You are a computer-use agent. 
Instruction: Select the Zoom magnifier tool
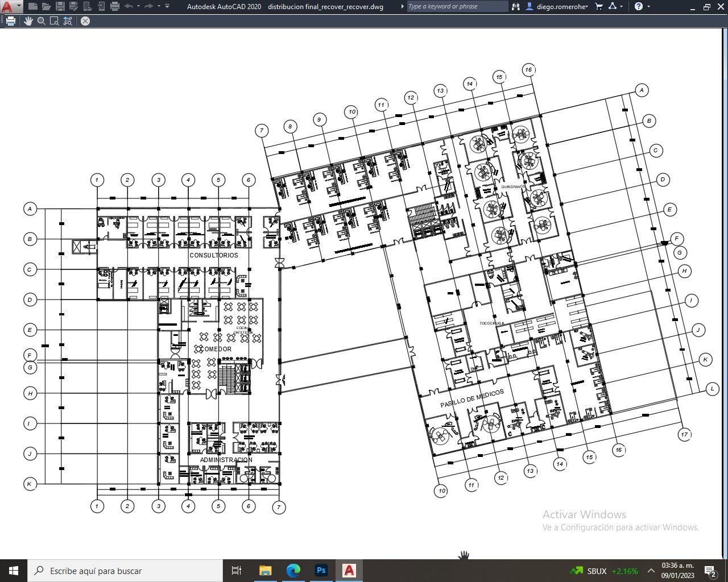click(x=42, y=21)
